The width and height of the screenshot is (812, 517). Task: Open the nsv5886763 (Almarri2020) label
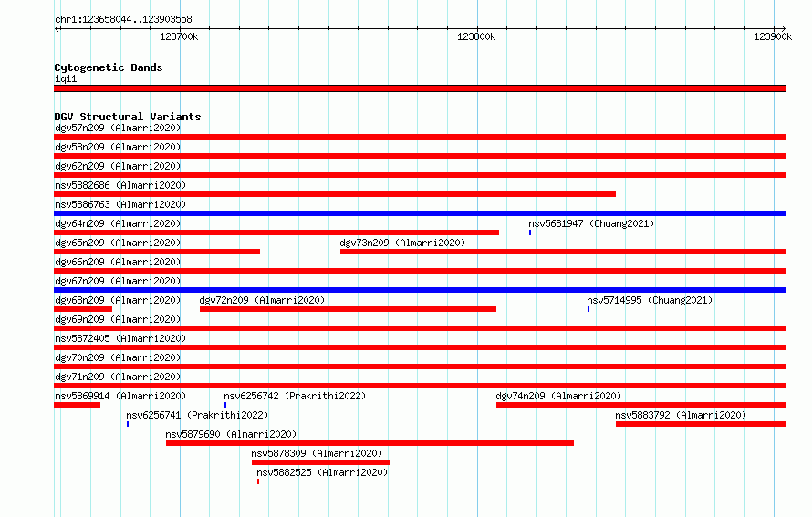(120, 204)
